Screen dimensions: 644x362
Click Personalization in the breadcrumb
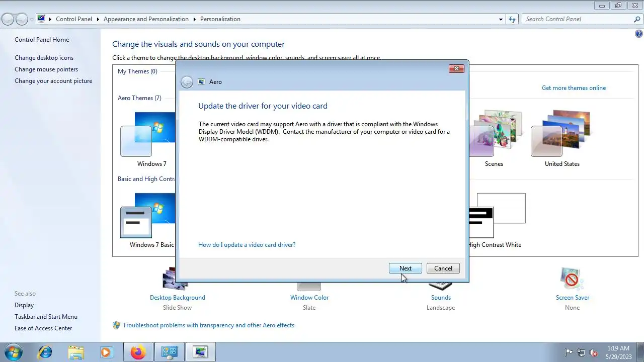(220, 19)
